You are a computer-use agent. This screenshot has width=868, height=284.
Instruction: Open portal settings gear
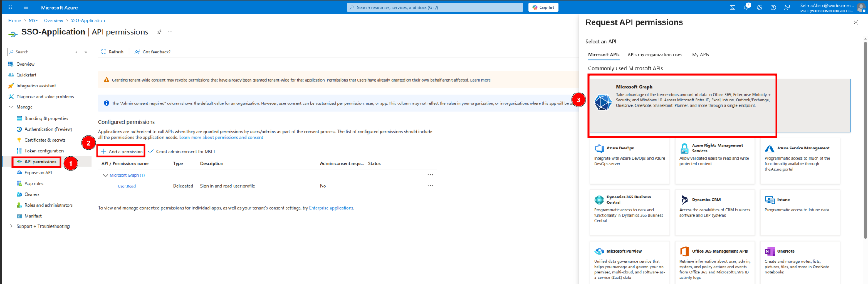point(759,7)
